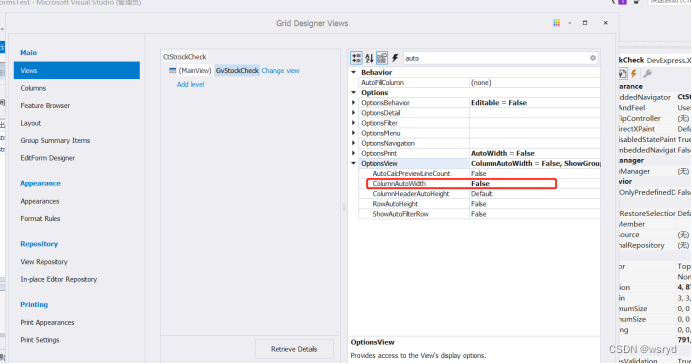
Task: Select ShowAutoFilterRow property
Action: 400,214
